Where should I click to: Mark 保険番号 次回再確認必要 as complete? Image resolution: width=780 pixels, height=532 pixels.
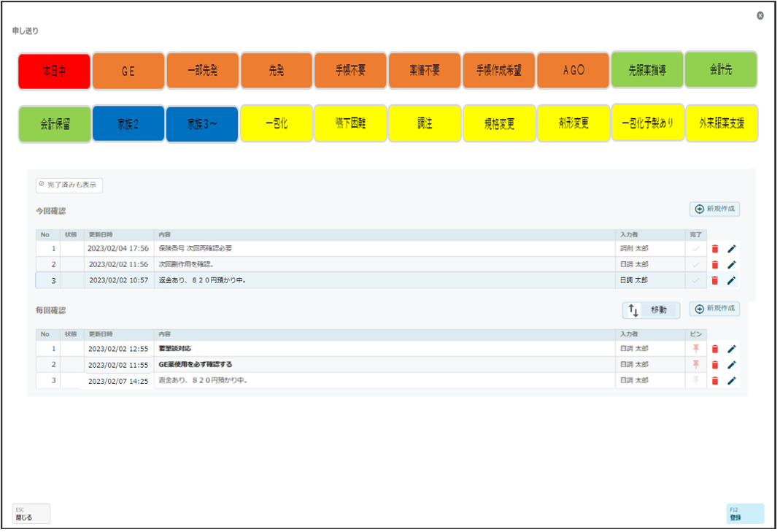tap(696, 249)
